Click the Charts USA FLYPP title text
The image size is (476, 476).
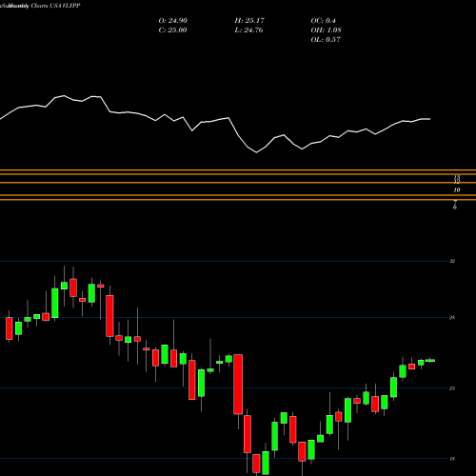tap(55, 6)
